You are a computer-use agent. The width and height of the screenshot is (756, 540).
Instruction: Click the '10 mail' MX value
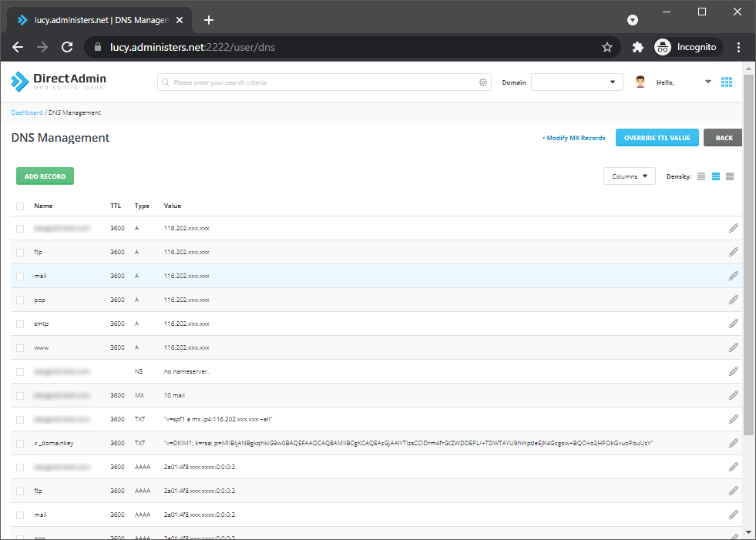click(174, 395)
